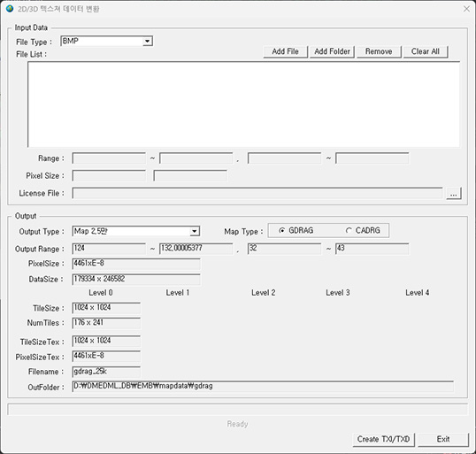Click the Clear All button
The width and height of the screenshot is (476, 454).
pos(426,51)
